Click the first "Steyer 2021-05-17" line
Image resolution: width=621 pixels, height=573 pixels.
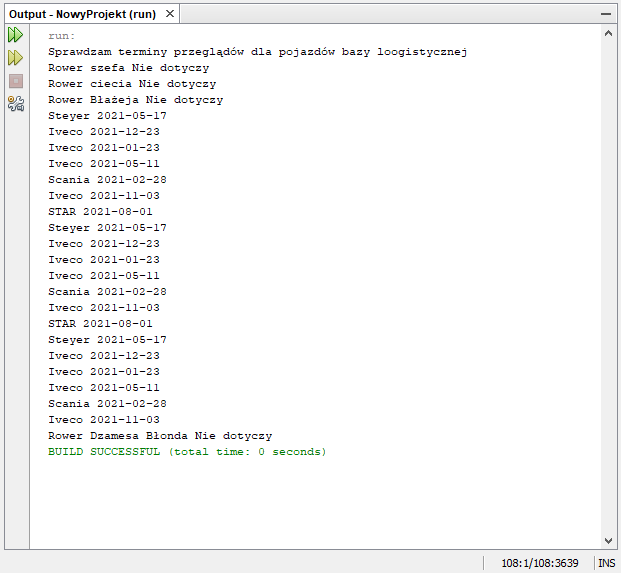[x=107, y=116]
